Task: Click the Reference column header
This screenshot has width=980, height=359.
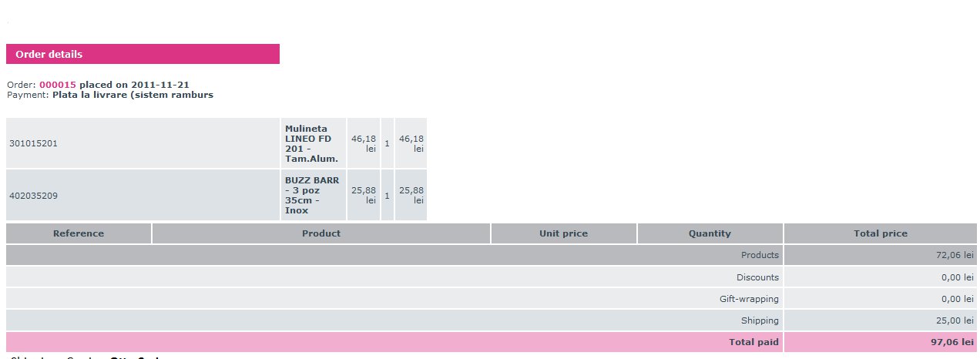Action: [79, 233]
